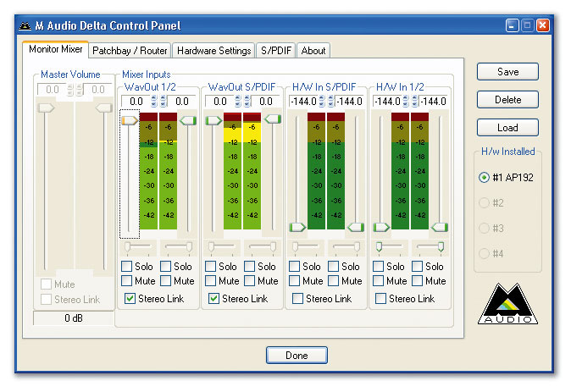
Task: Switch to the Hardware Settings tab
Action: [x=213, y=51]
